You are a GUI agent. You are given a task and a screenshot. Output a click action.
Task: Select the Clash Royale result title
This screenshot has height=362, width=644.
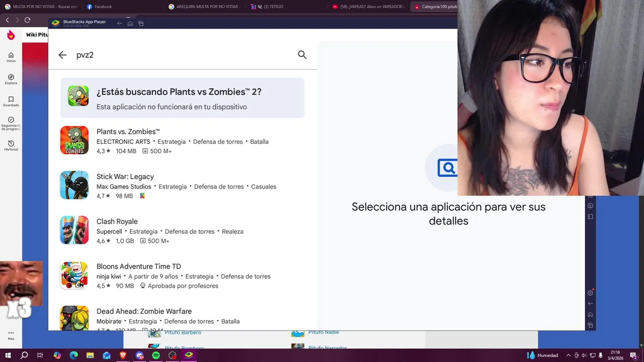(x=117, y=222)
